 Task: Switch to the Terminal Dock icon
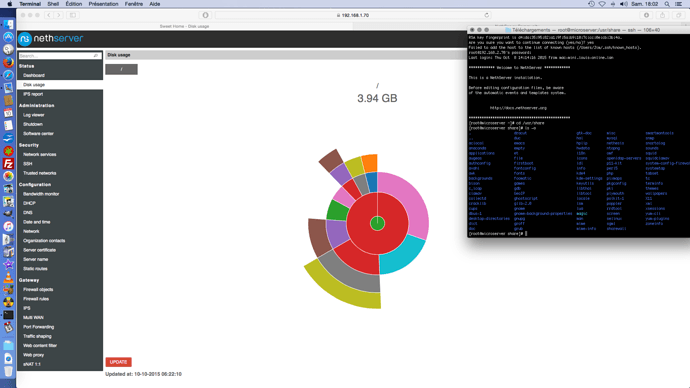(x=8, y=315)
